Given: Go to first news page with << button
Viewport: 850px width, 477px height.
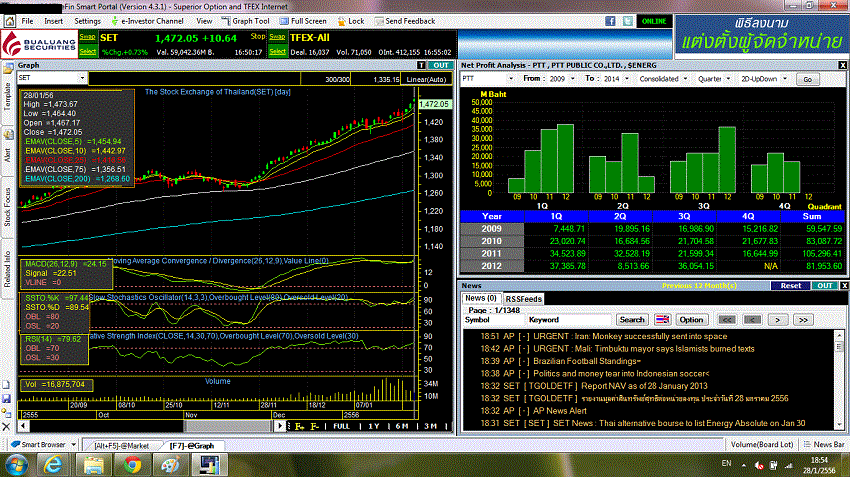Looking at the screenshot, I should 726,320.
